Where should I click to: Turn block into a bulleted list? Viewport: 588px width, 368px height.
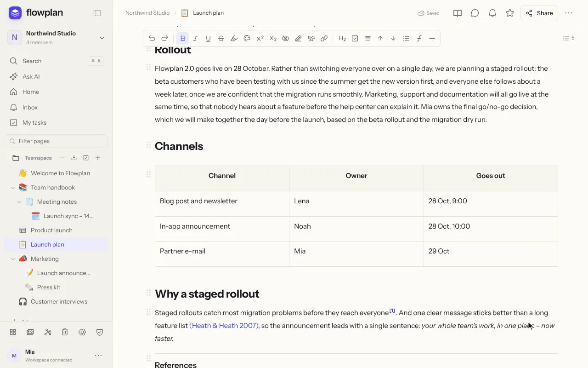coord(406,39)
